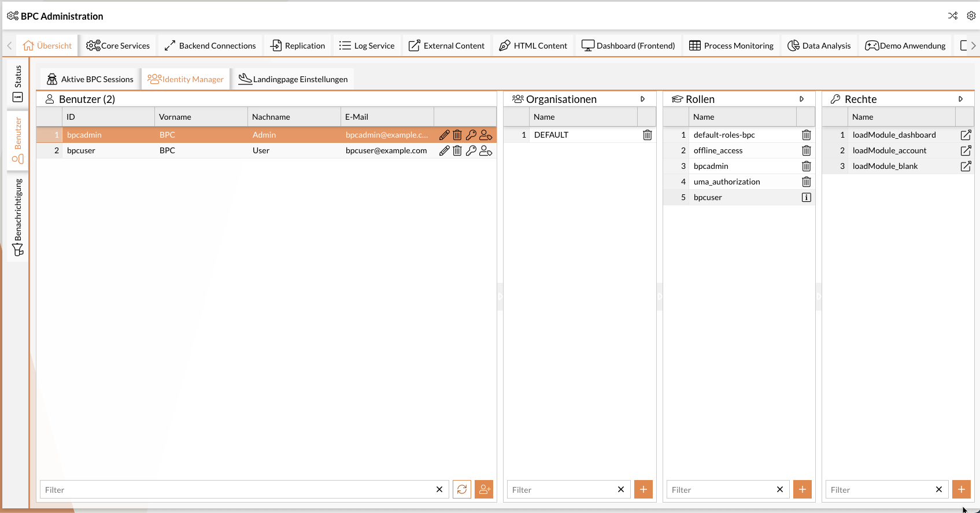The image size is (980, 513).
Task: Remove role offline_access
Action: 807,150
